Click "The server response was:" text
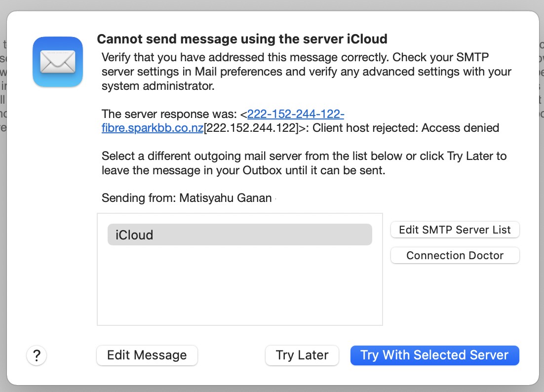This screenshot has height=392, width=544. click(x=169, y=115)
